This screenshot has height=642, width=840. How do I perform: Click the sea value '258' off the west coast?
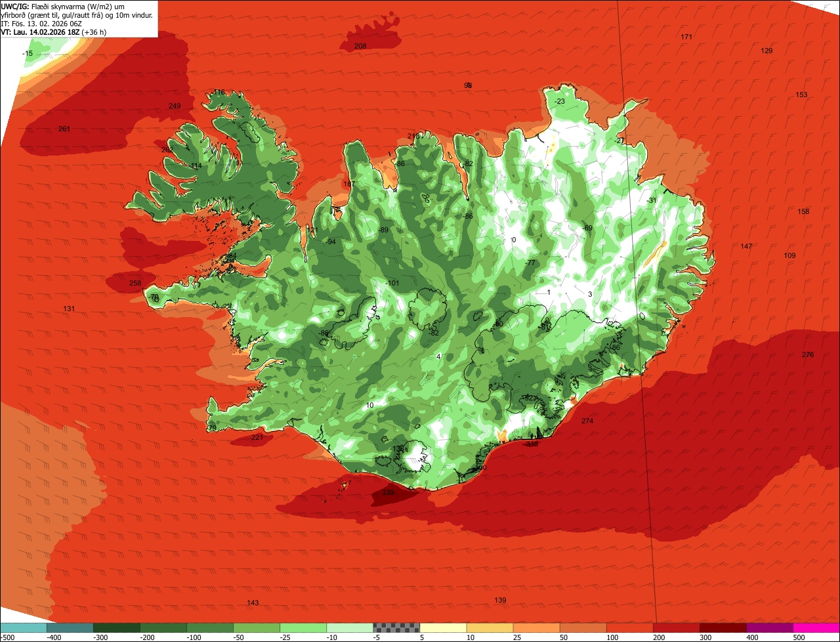coord(135,283)
